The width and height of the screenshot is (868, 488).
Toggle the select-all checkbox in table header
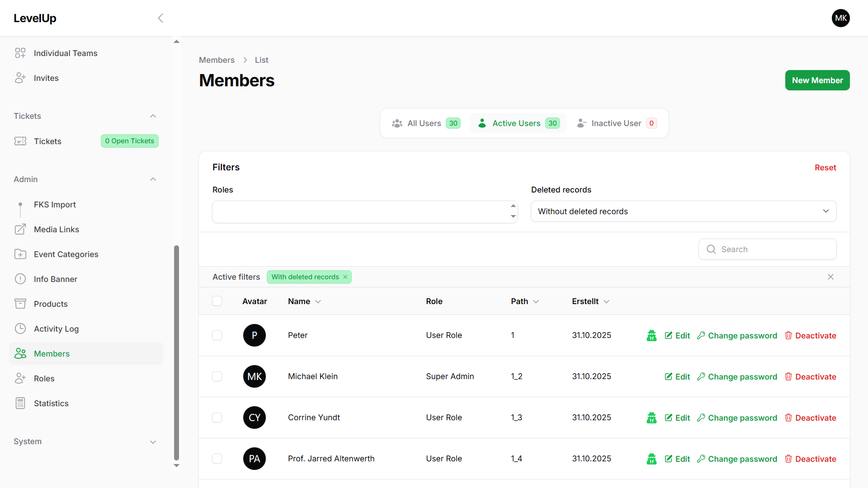coord(217,301)
